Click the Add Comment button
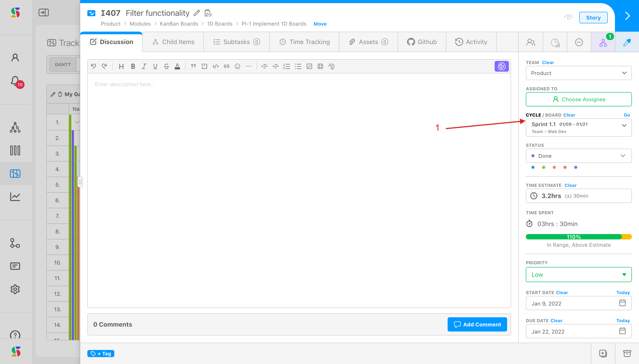Screen dimensions: 639x364 477,324
